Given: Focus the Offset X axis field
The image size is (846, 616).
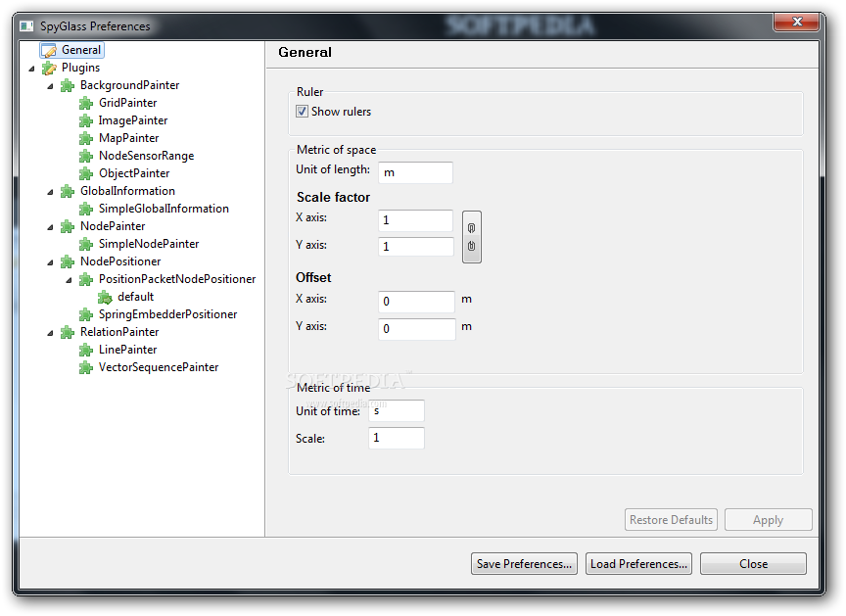Looking at the screenshot, I should tap(416, 302).
